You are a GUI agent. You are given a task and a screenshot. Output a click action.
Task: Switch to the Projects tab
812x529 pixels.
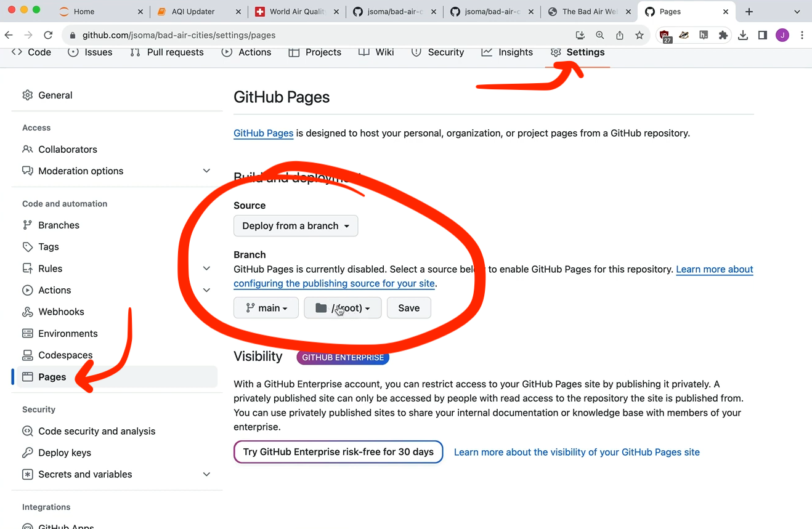click(315, 52)
